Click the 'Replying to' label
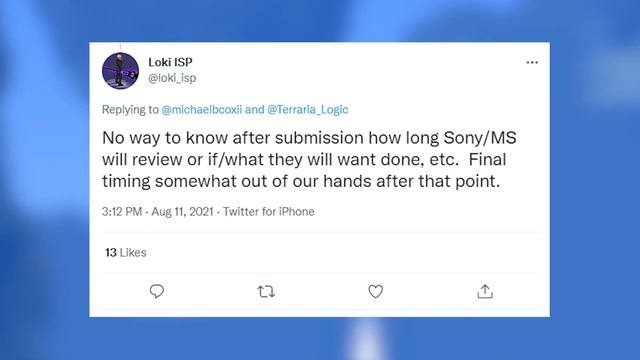 pos(130,109)
